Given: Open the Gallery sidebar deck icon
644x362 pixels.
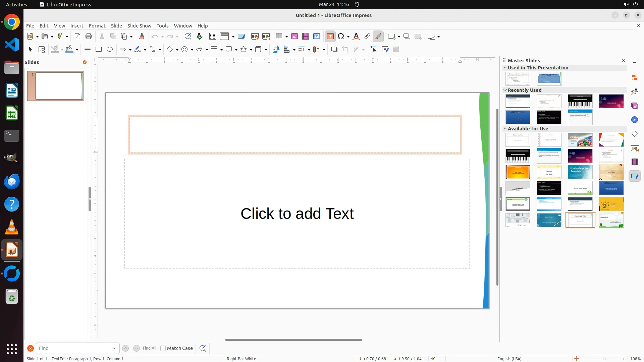Looking at the screenshot, I should 635,106.
